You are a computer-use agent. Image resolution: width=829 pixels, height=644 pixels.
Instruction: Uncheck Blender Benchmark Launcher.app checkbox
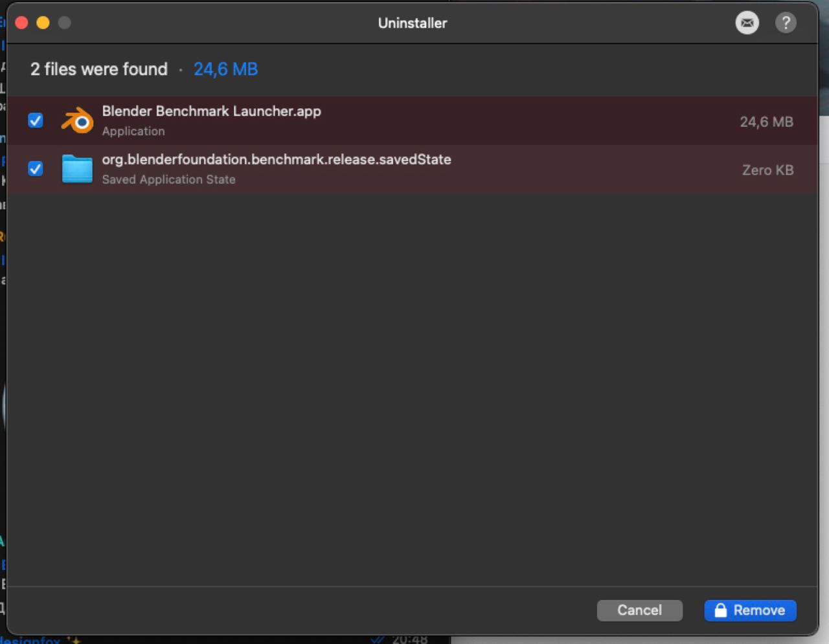pyautogui.click(x=36, y=120)
